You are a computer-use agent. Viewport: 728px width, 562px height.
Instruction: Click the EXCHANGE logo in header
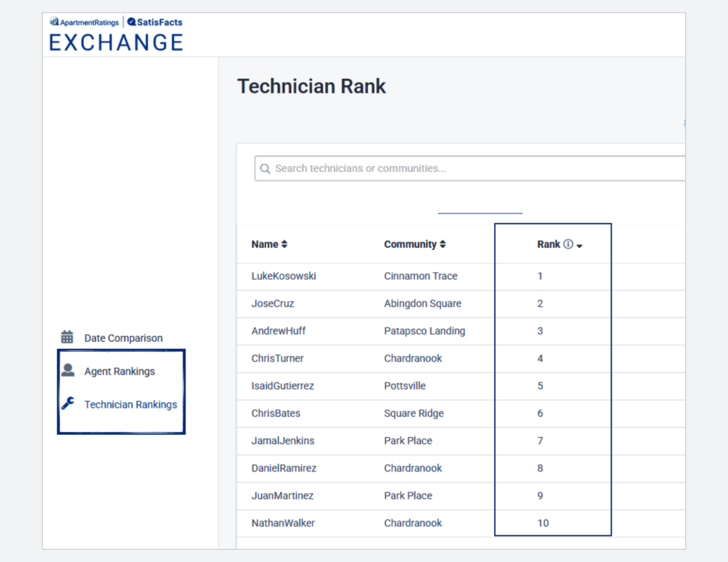coord(116,42)
